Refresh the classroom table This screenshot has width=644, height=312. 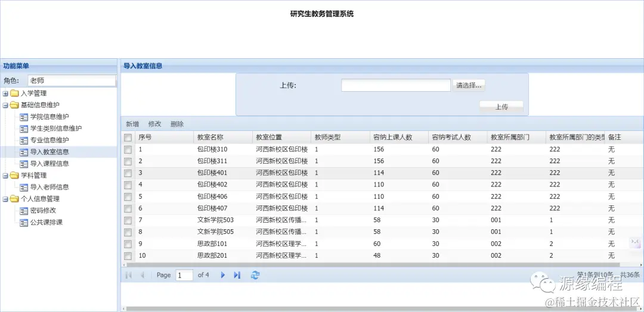(x=255, y=275)
